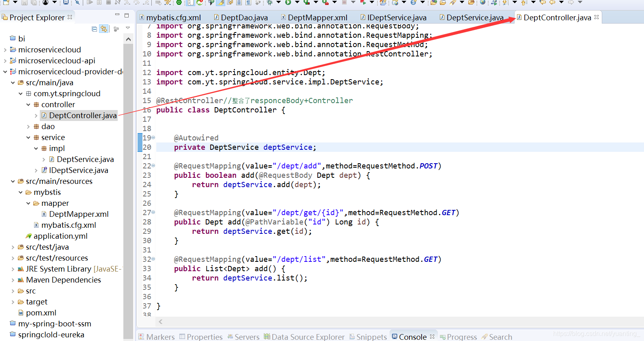Expand the microservicecloud-api project
The height and width of the screenshot is (341, 644).
tap(5, 61)
